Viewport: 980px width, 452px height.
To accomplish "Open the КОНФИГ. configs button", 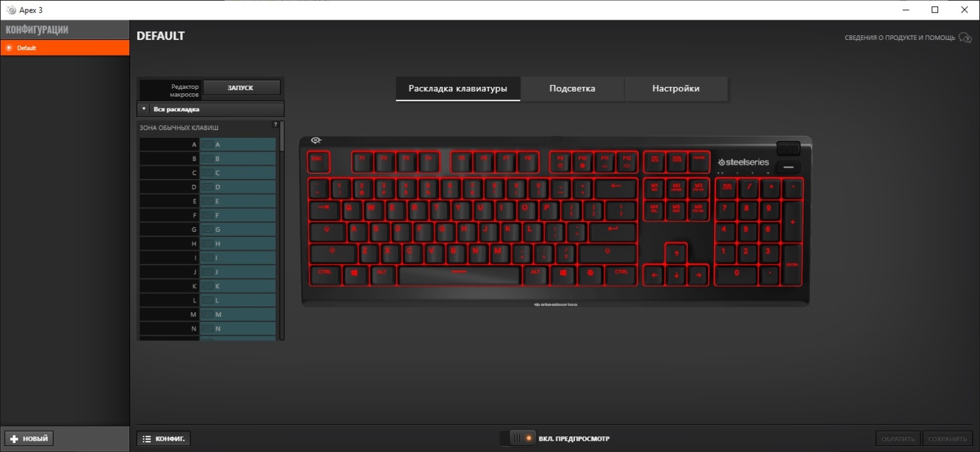I will pos(163,438).
